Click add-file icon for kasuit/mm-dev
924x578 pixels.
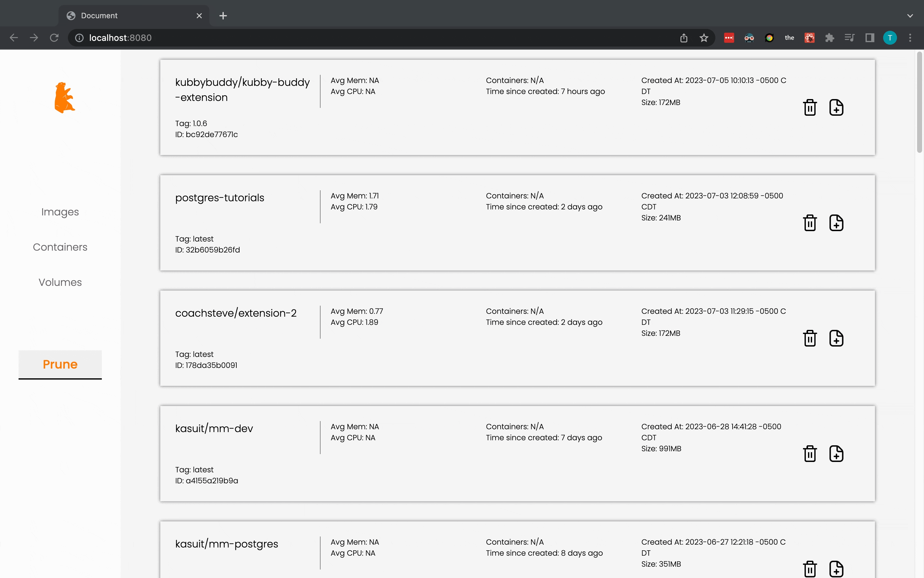tap(836, 454)
